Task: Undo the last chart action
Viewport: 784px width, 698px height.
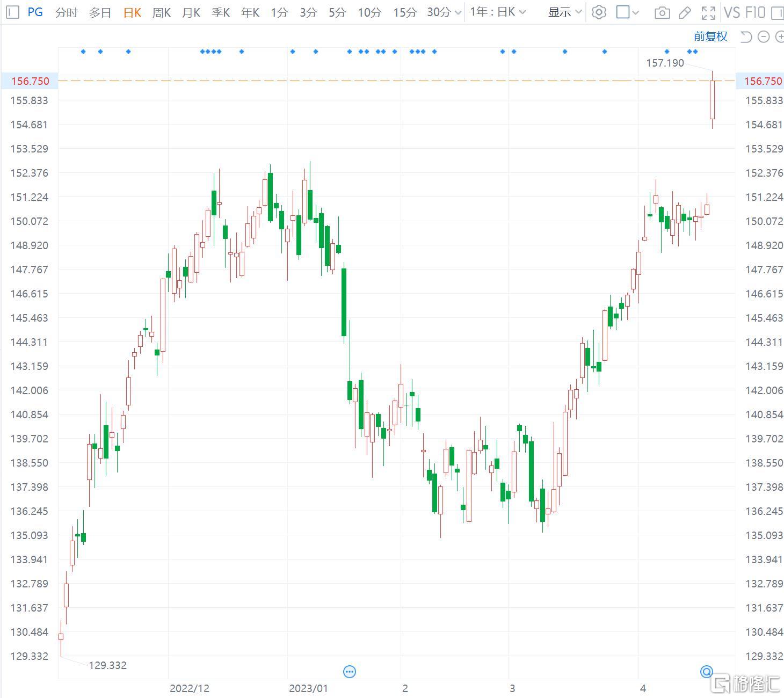Action: 746,37
